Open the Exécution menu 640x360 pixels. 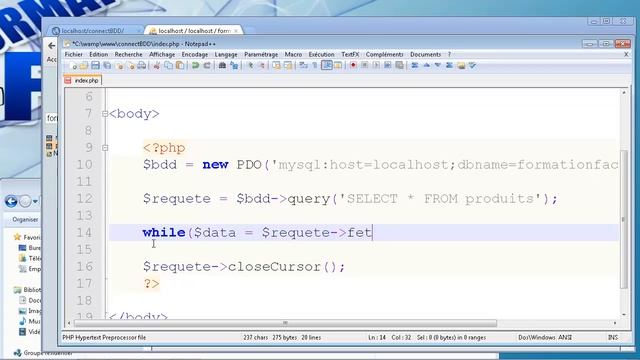point(321,54)
